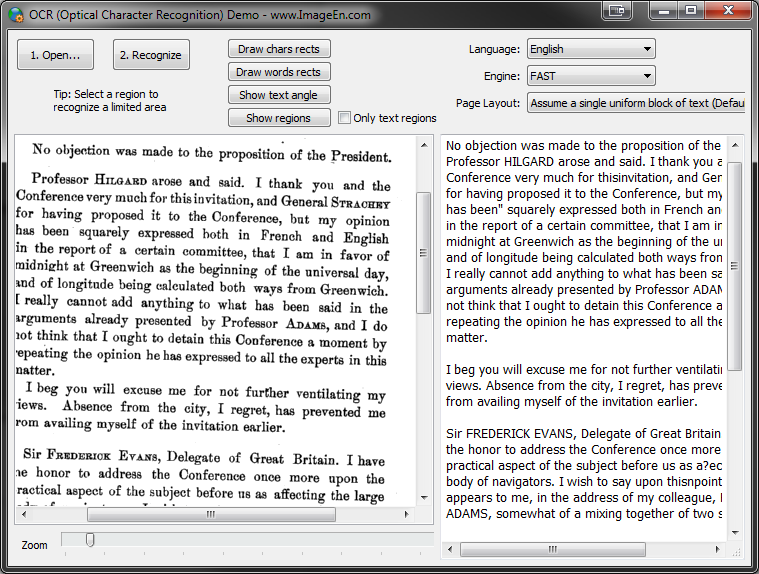Open the Engine dropdown set to FAST
Viewport: 759px width, 574px height.
(591, 76)
